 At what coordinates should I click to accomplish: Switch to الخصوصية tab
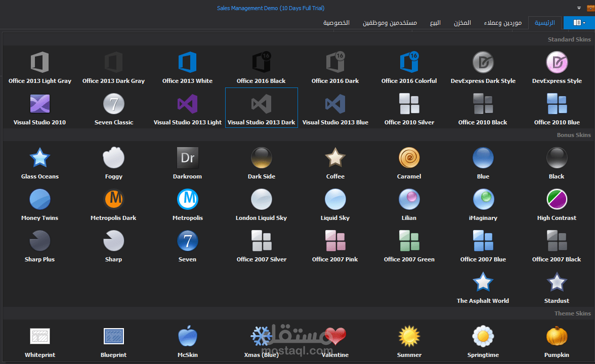tap(336, 23)
